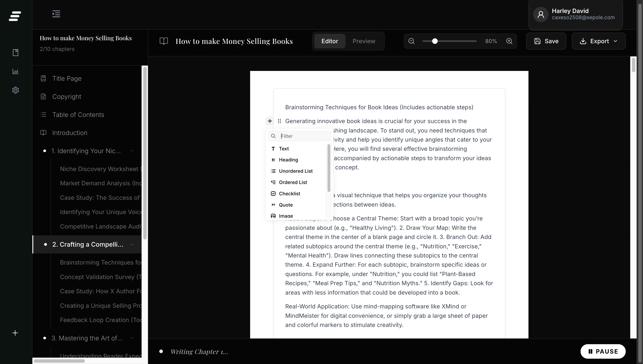Screen dimensions: 643x364
Task: Click the plus icon at bottom of left rail
Action: pos(15,333)
